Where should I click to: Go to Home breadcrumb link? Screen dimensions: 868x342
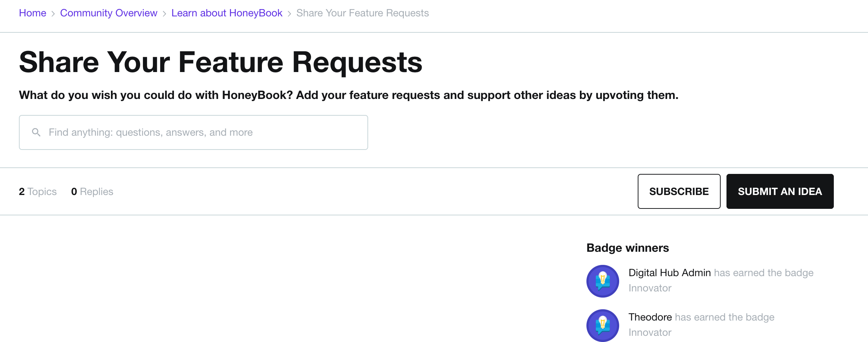pyautogui.click(x=33, y=13)
